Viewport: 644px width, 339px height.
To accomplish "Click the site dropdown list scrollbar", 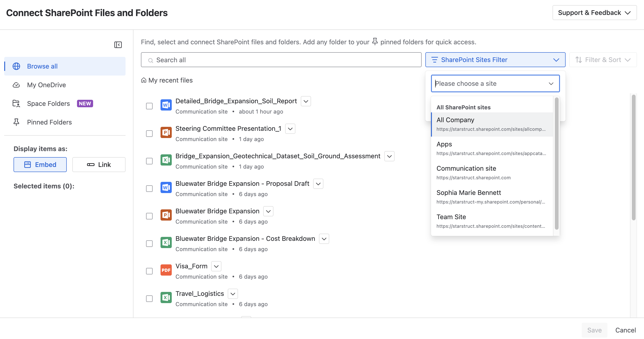I will pyautogui.click(x=556, y=164).
